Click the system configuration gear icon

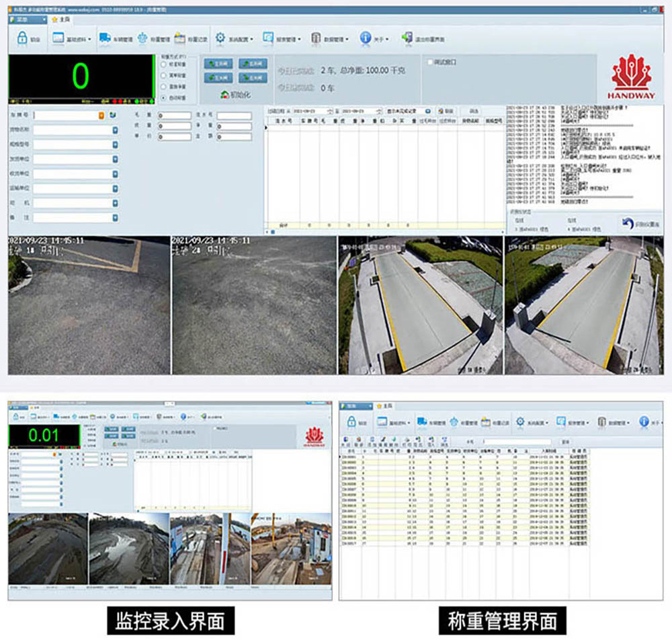(220, 39)
